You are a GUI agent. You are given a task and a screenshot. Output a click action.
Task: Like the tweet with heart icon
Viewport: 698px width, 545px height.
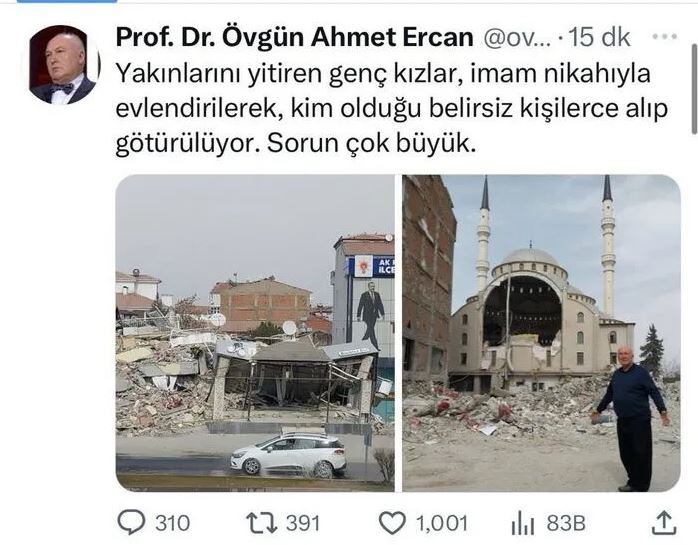tap(392, 523)
